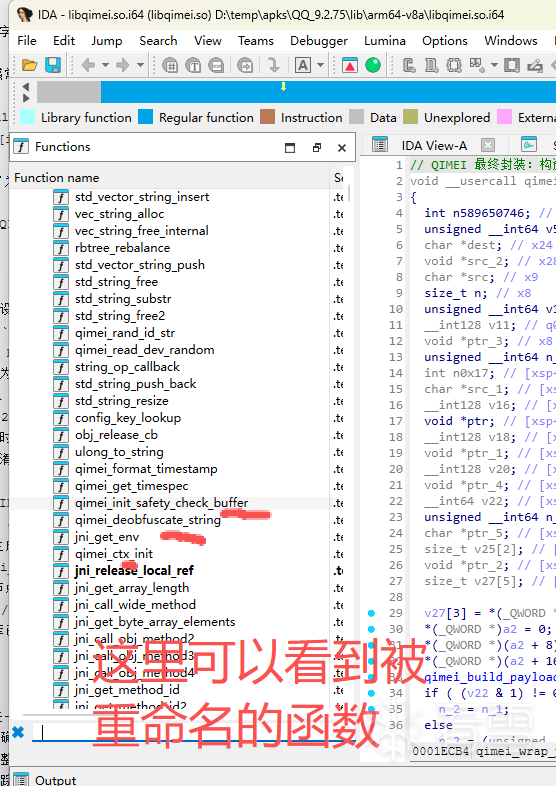Image resolution: width=556 pixels, height=786 pixels.
Task: Click the Regular function blue color swatch
Action: [x=145, y=117]
